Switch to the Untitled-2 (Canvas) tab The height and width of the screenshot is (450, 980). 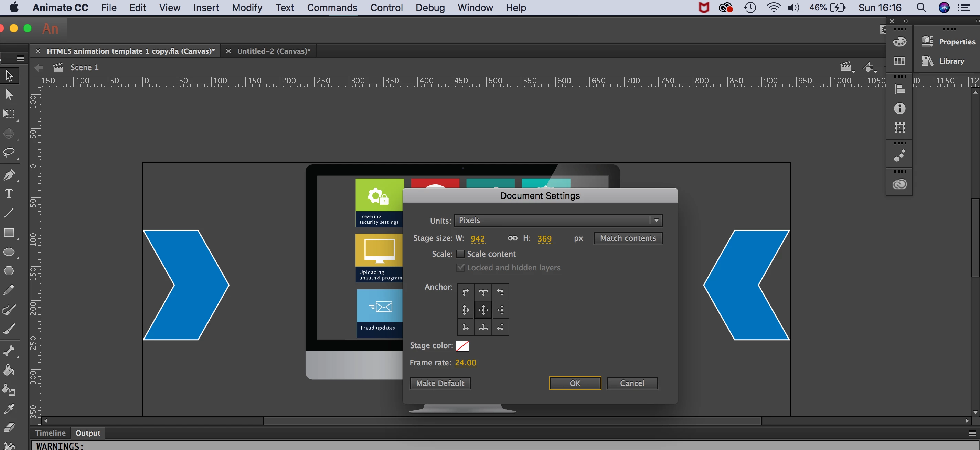click(x=274, y=51)
